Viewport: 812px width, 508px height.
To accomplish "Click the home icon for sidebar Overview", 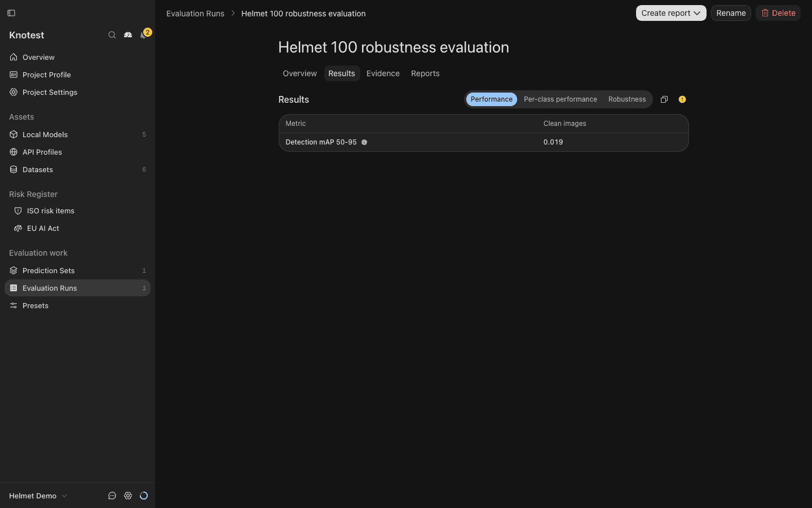I will tap(14, 57).
